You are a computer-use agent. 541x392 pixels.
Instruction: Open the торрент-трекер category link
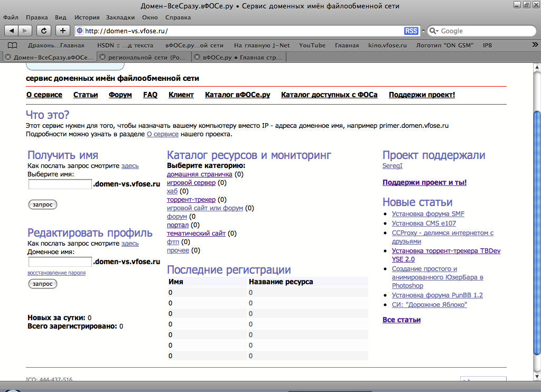(x=191, y=200)
